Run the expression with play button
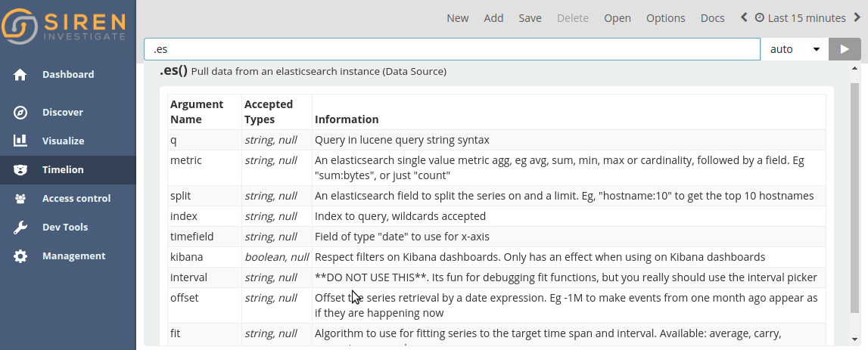 (845, 49)
